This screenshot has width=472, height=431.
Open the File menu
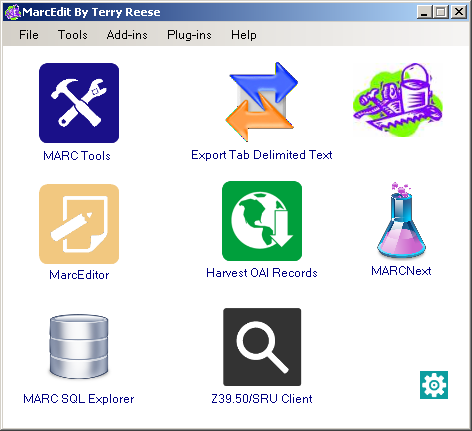pyautogui.click(x=29, y=35)
